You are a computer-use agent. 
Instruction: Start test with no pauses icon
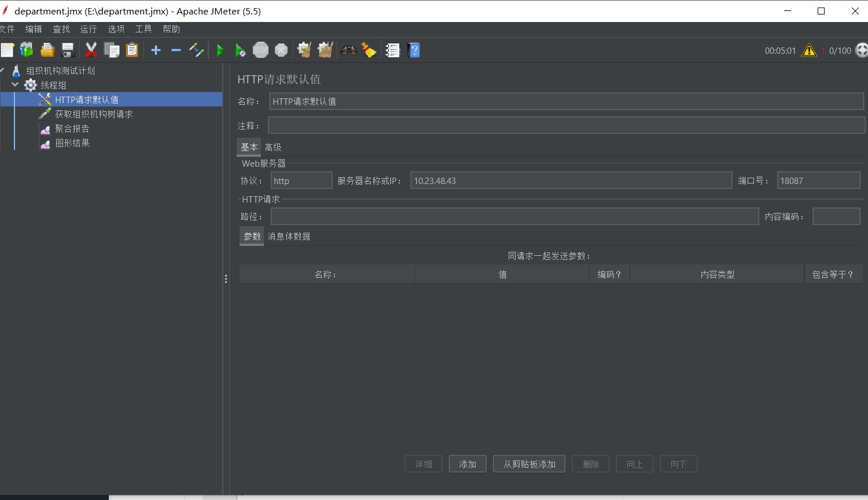240,50
